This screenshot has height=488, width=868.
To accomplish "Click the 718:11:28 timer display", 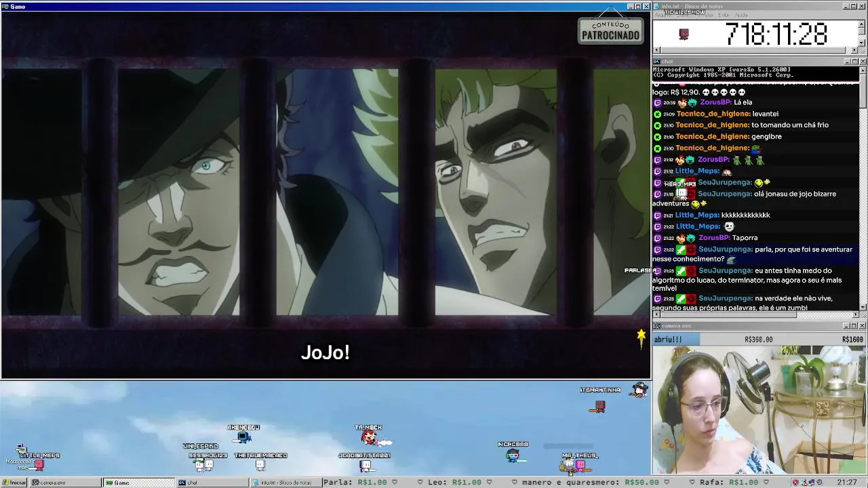I will [x=776, y=34].
